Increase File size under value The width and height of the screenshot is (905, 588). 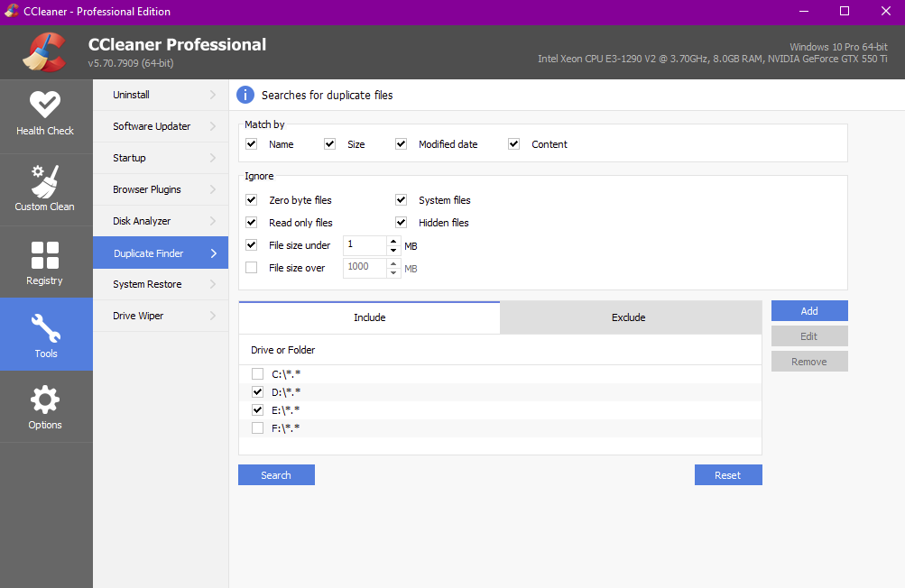(x=393, y=241)
